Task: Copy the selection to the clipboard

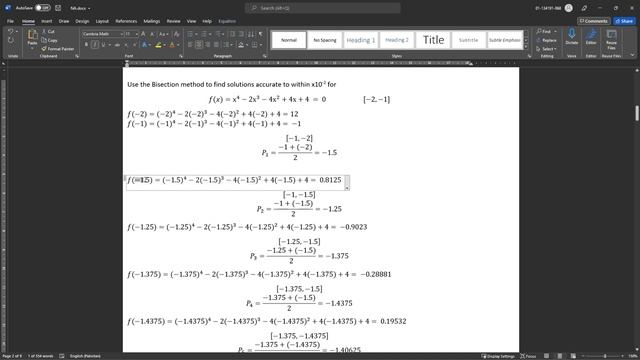Action: (49, 40)
